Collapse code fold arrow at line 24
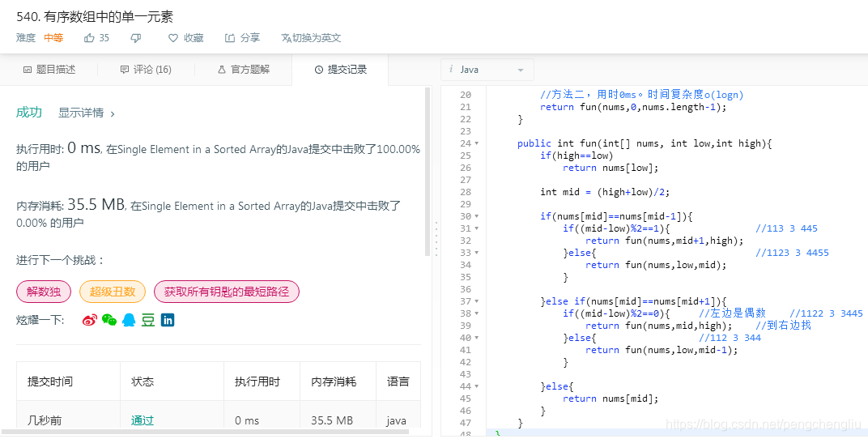Screen dimensions: 868x439 point(477,143)
